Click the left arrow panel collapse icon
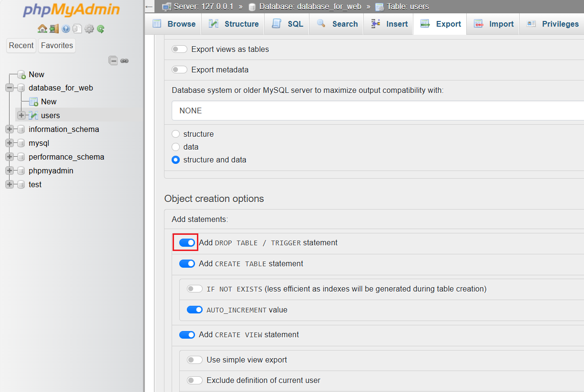Image resolution: width=584 pixels, height=392 pixels. coord(149,7)
